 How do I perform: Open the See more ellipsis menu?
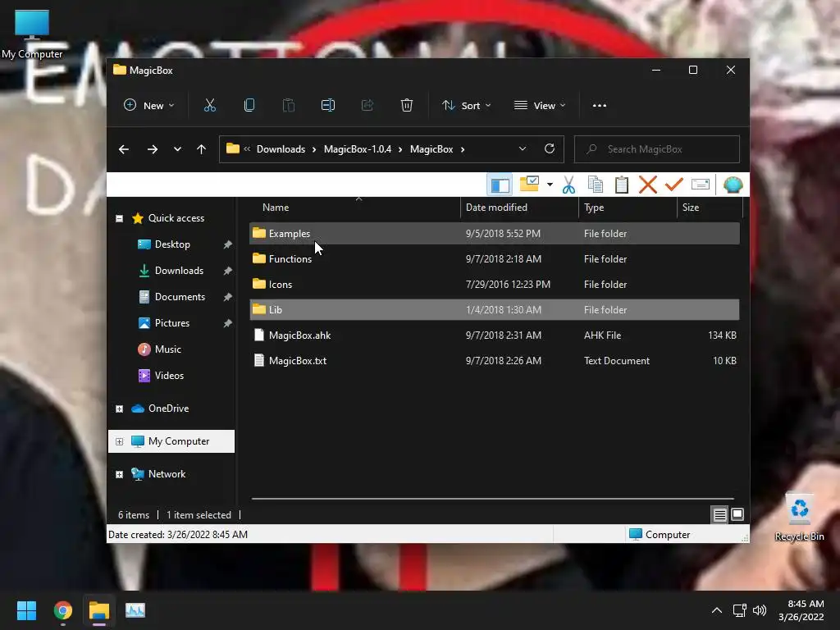coord(600,106)
